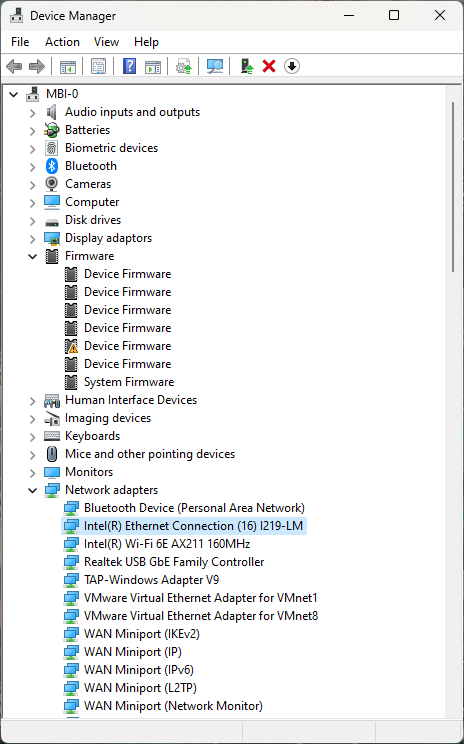The height and width of the screenshot is (744, 464).
Task: Click the webcam icon beside Cameras
Action: point(52,184)
